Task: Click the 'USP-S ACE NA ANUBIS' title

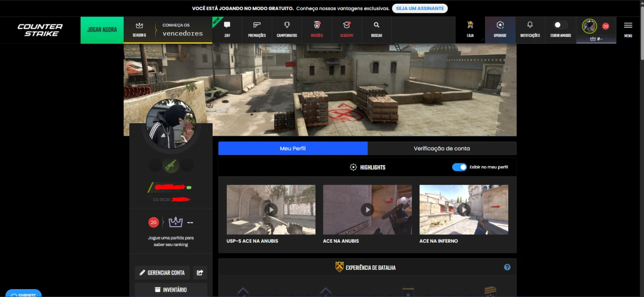Action: click(x=252, y=241)
